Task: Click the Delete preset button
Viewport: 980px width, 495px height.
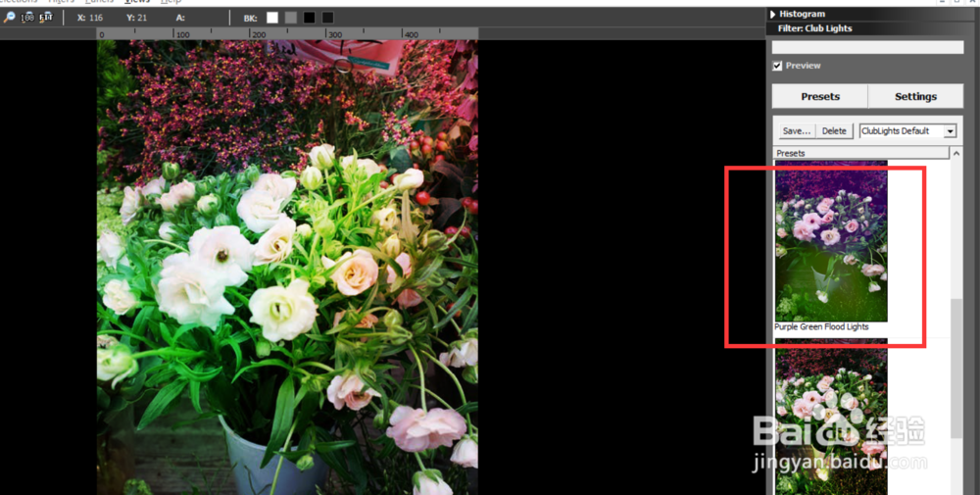Action: (834, 130)
